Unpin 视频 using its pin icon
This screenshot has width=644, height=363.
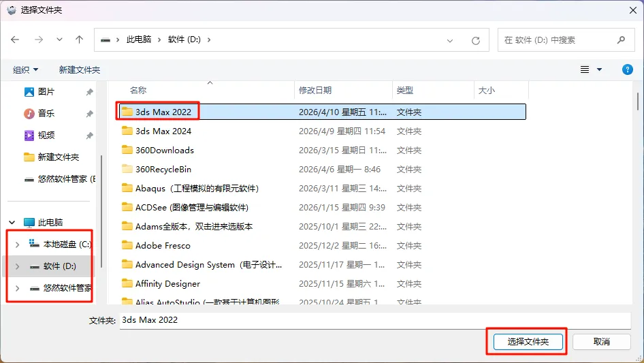[x=89, y=136]
